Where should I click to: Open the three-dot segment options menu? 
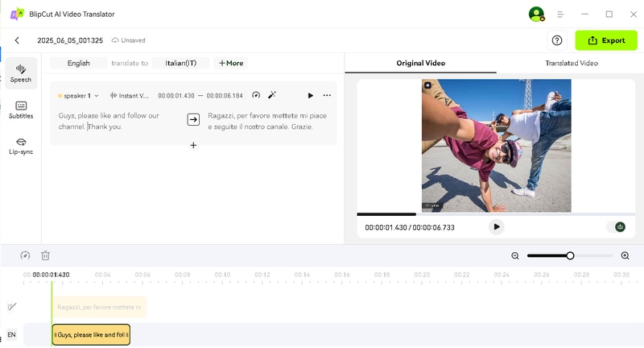pos(327,95)
